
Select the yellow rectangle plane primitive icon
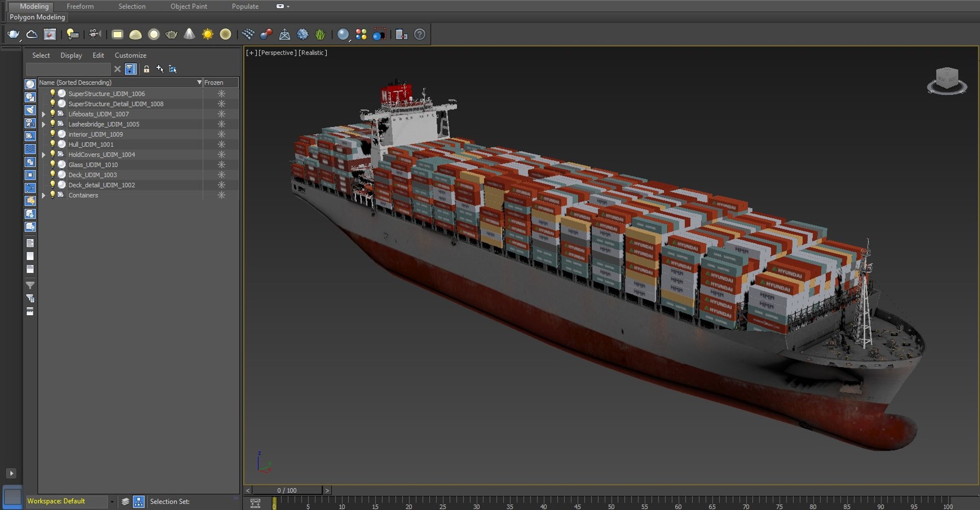coord(117,34)
